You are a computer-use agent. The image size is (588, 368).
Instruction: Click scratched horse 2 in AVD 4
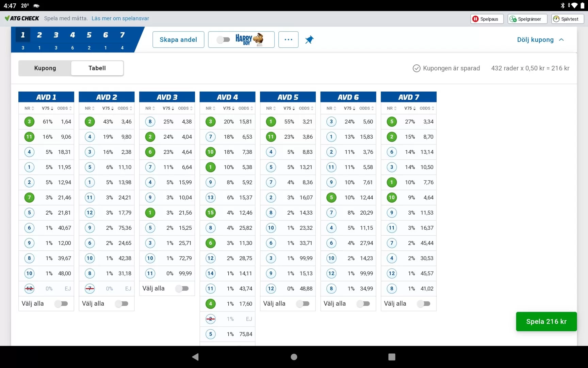point(211,319)
